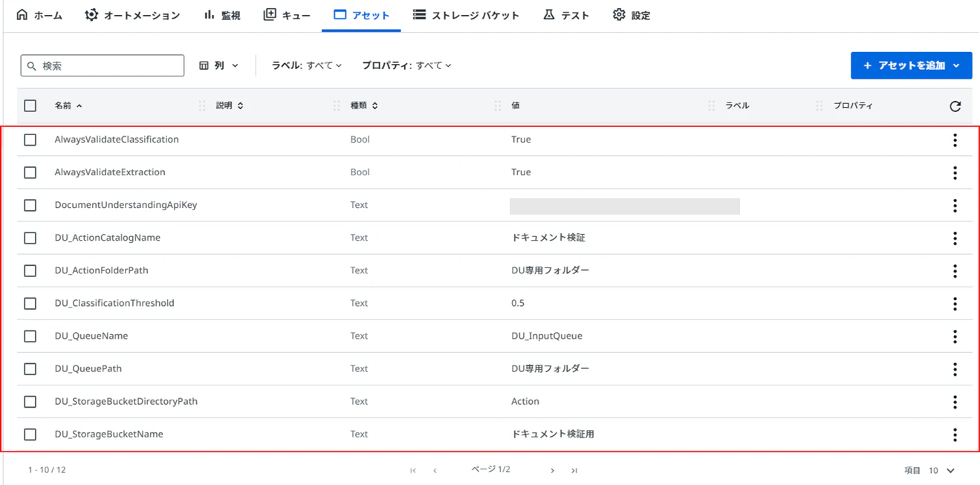Go to the ホーム tab
The image size is (980, 485).
click(39, 15)
